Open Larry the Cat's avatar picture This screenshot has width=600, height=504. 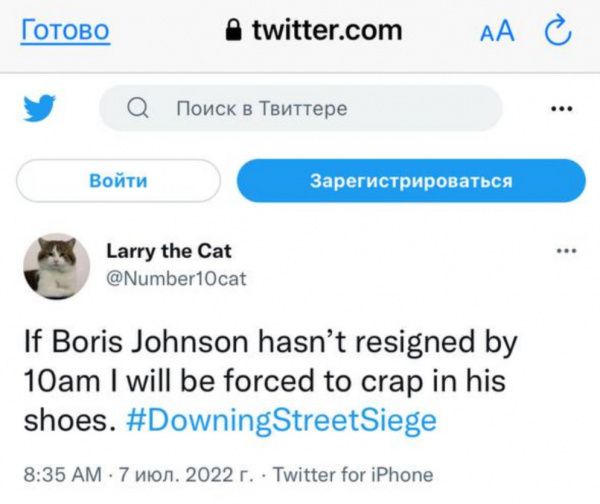click(x=57, y=265)
